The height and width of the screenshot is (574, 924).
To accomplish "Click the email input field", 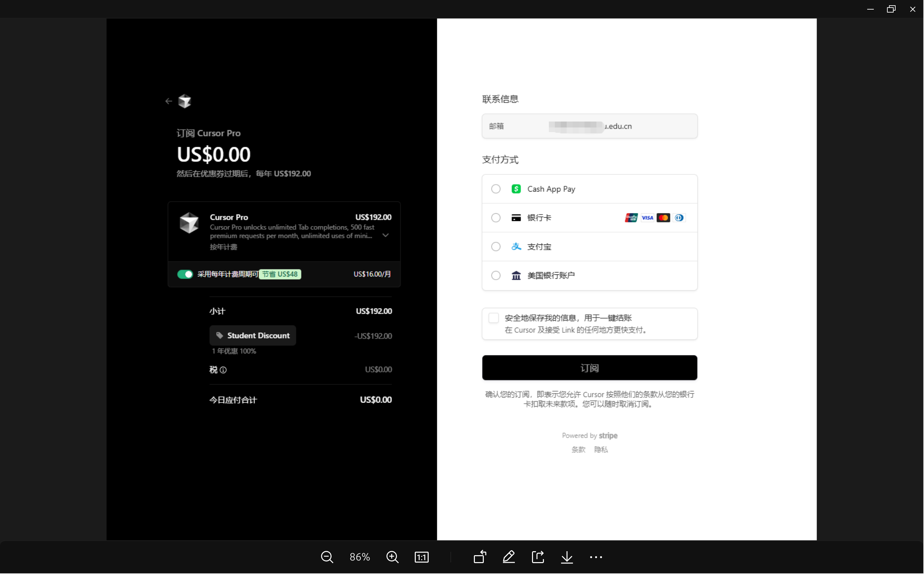I will coord(589,126).
